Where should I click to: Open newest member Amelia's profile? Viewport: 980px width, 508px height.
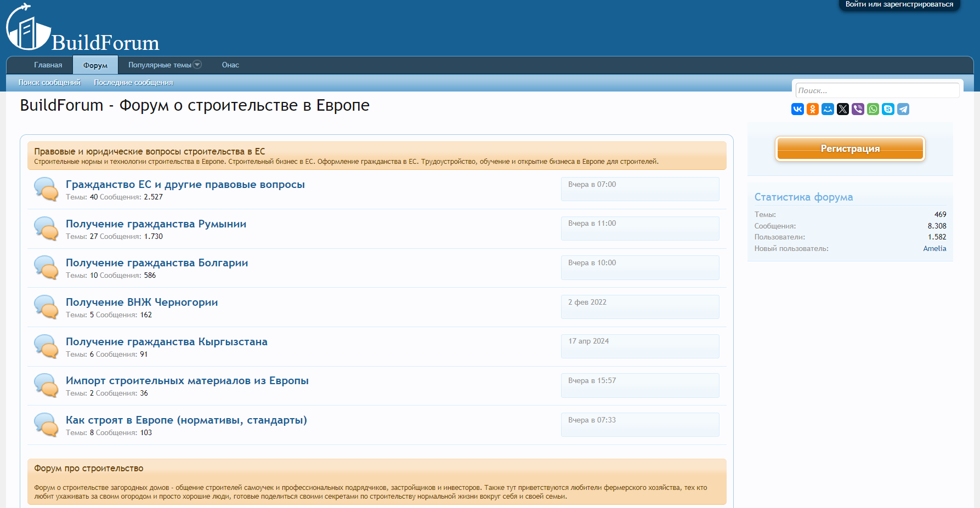point(934,248)
